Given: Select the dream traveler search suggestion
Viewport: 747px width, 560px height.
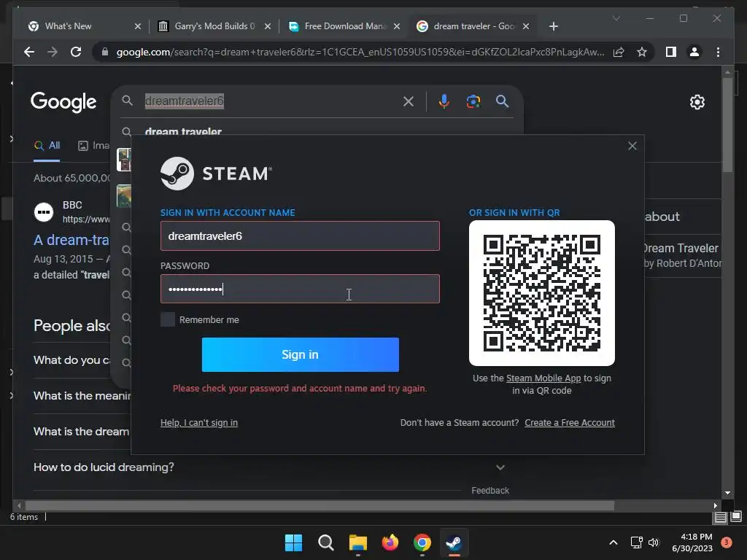Looking at the screenshot, I should point(183,131).
